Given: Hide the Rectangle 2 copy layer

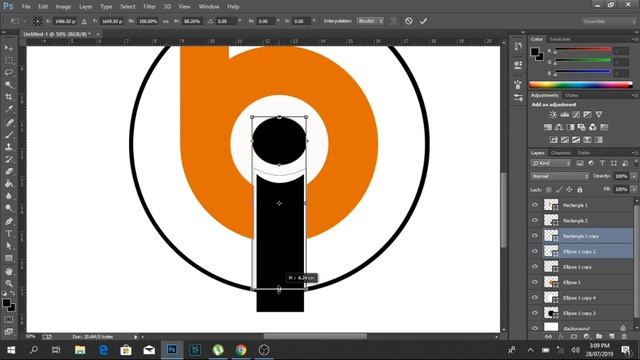Looking at the screenshot, I should (x=535, y=236).
